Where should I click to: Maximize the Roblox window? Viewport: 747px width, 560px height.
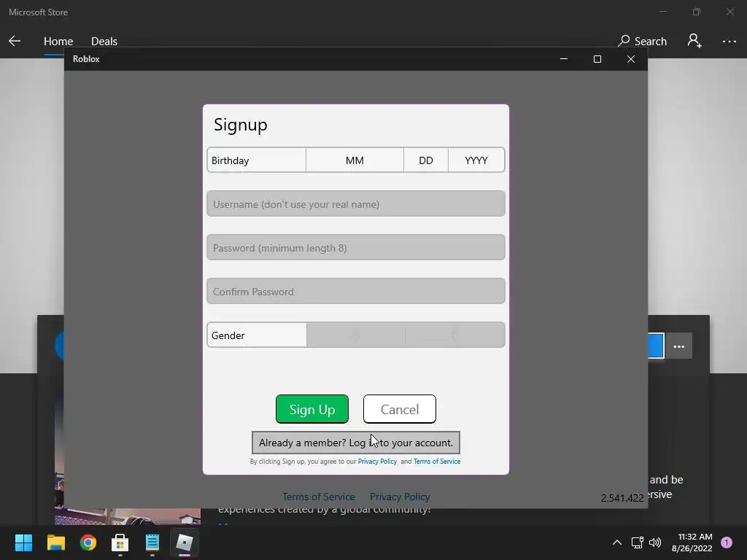pyautogui.click(x=597, y=59)
